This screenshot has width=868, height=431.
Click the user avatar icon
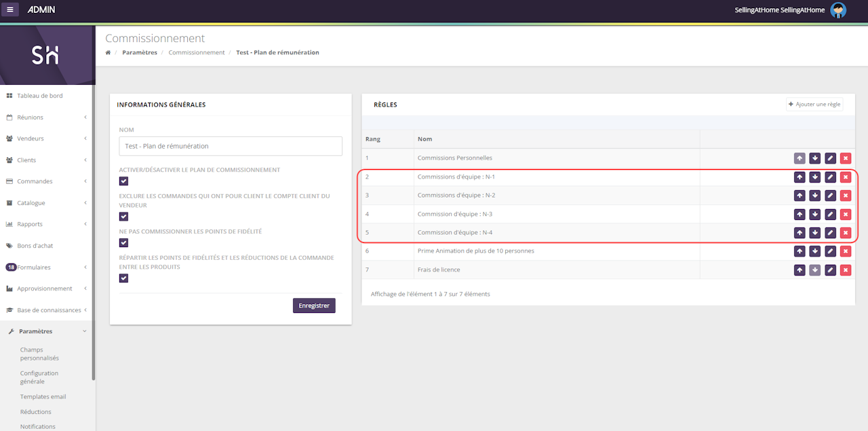tap(838, 10)
